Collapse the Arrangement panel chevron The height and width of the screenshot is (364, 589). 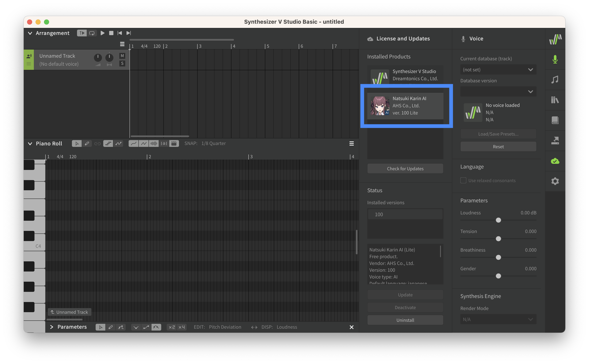[30, 33]
